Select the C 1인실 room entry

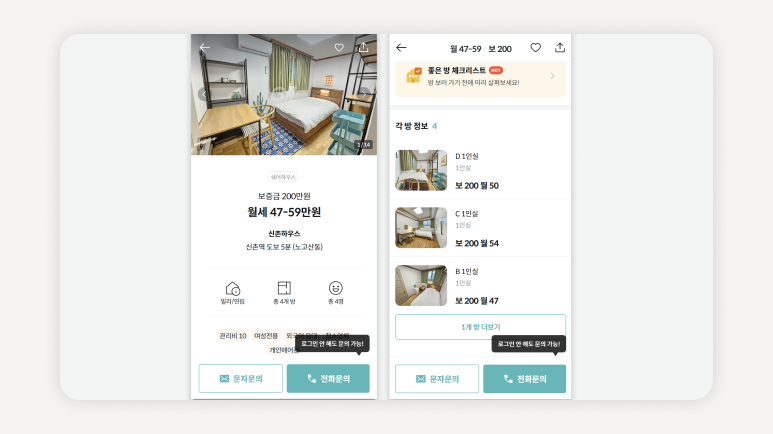click(x=481, y=228)
